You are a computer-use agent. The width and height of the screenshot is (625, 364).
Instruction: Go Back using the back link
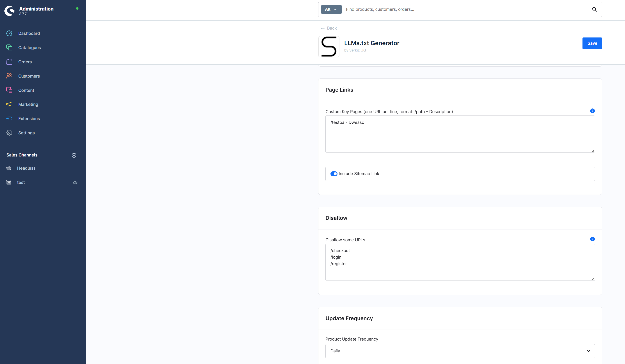click(329, 28)
